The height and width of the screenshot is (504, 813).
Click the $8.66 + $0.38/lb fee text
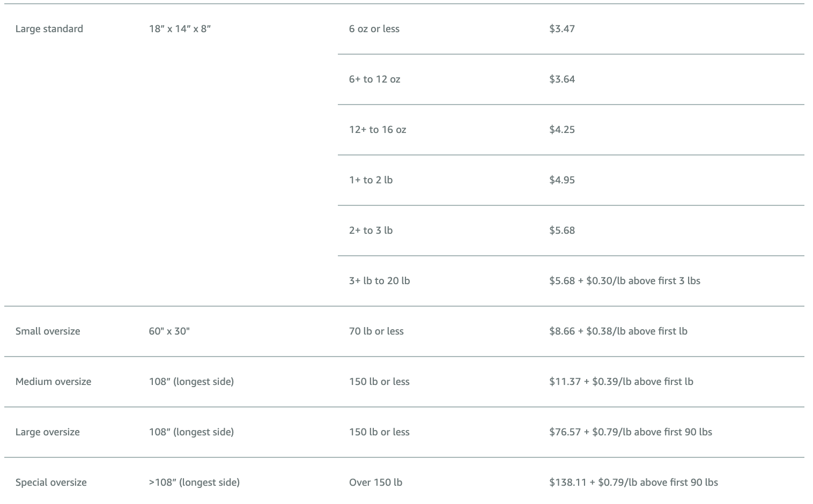click(x=618, y=331)
